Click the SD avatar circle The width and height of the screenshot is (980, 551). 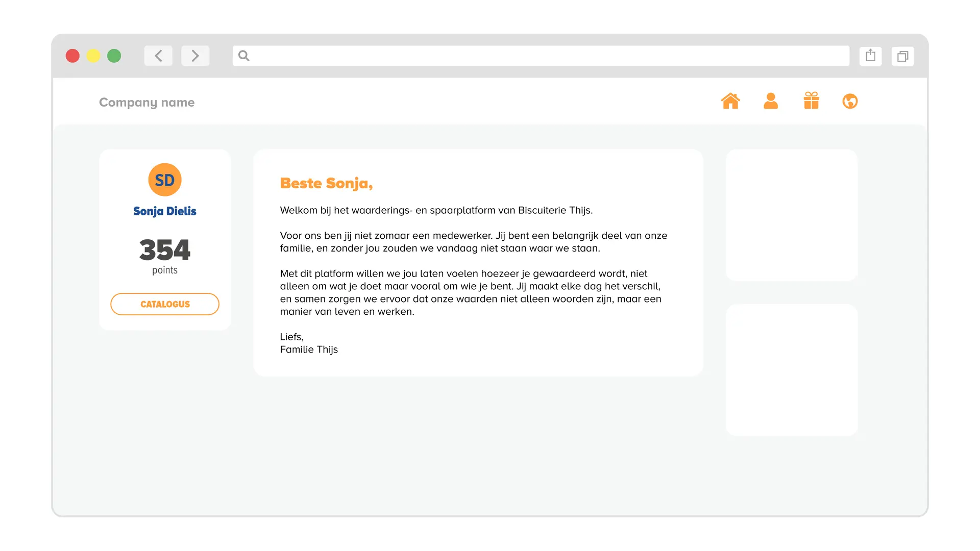pyautogui.click(x=165, y=180)
